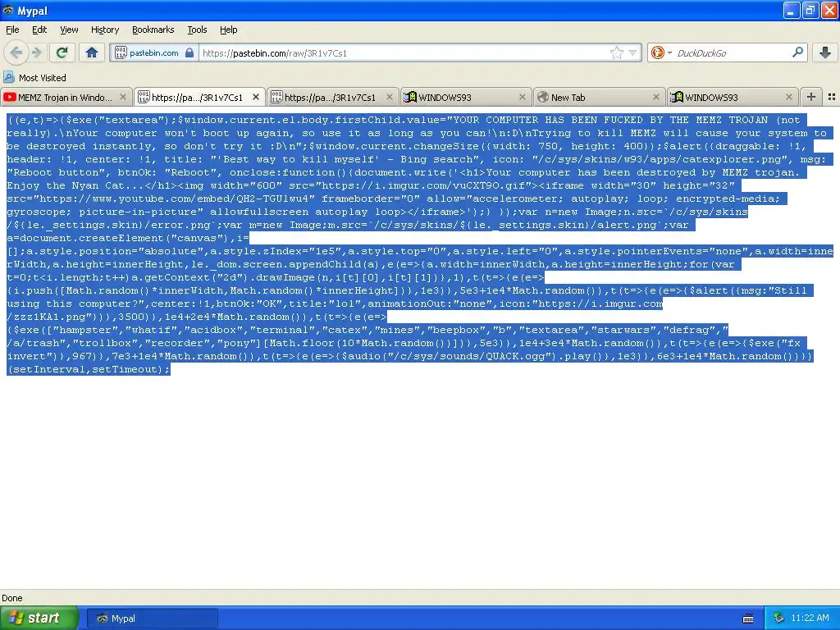This screenshot has width=840, height=630.
Task: Click the safely remove hardware tray icon
Action: click(x=779, y=618)
